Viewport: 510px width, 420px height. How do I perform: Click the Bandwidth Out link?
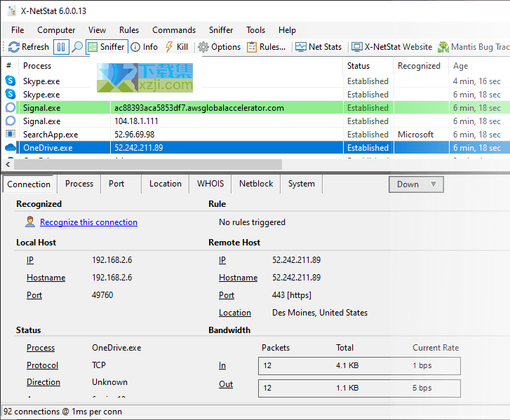tap(226, 384)
